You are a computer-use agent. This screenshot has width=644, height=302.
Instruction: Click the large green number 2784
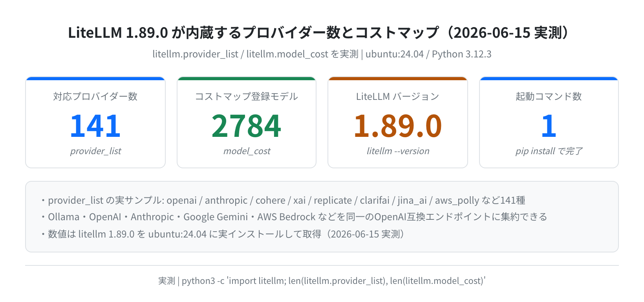(247, 126)
